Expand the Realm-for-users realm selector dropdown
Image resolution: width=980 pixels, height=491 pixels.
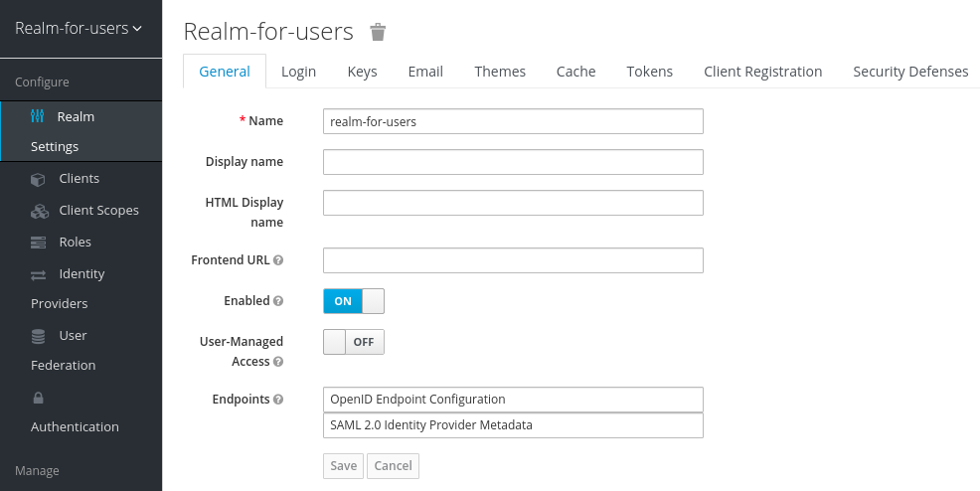pyautogui.click(x=80, y=28)
